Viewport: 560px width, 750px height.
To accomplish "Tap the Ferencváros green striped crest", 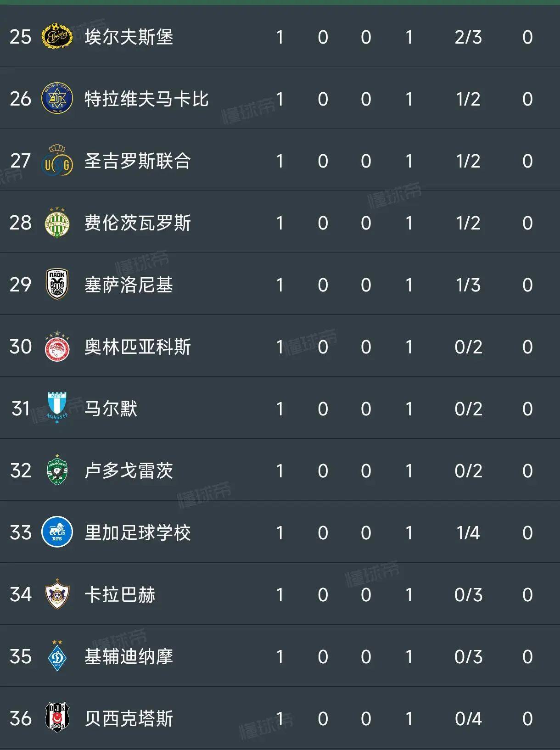I will click(x=57, y=223).
